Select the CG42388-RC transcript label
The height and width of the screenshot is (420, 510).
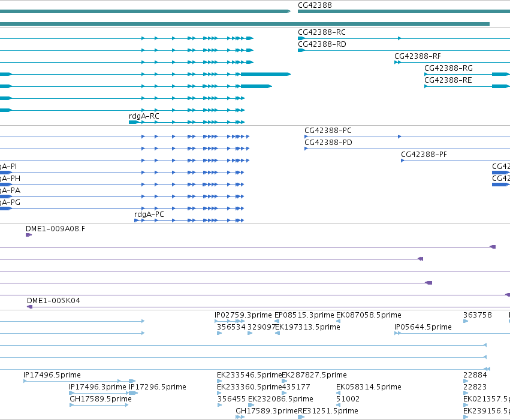click(x=322, y=32)
